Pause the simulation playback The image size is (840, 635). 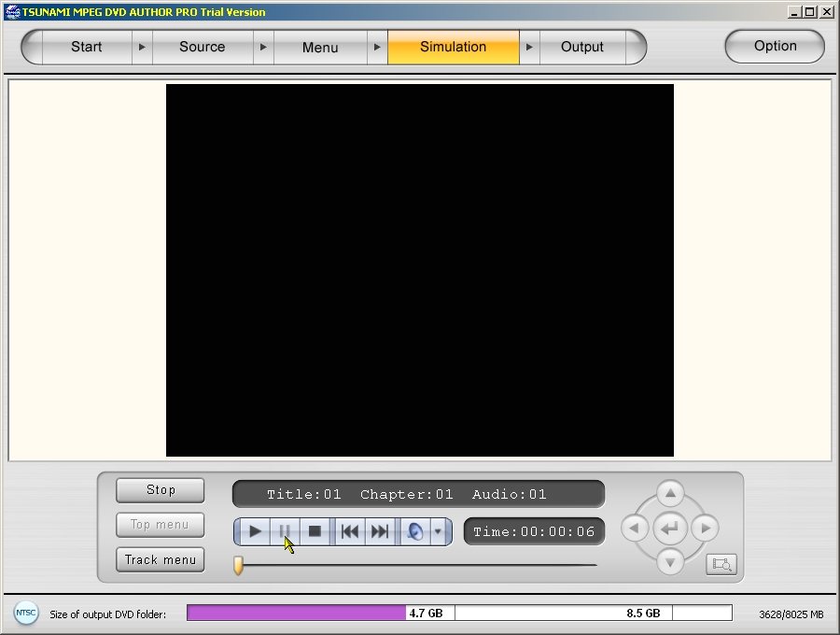[285, 531]
